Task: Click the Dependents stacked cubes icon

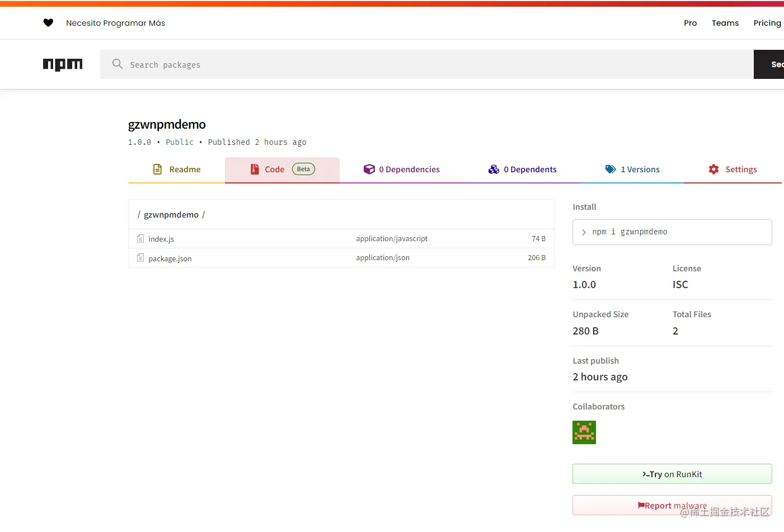Action: [x=494, y=170]
